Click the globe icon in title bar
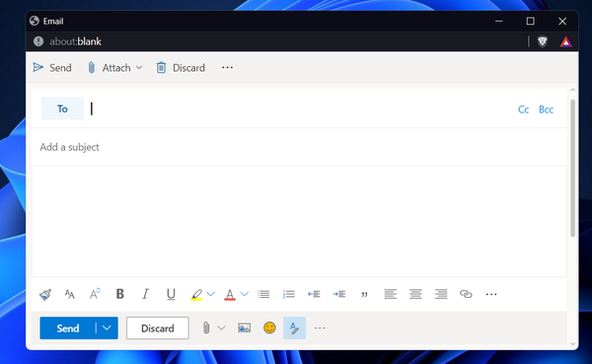This screenshot has width=592, height=364. [35, 21]
